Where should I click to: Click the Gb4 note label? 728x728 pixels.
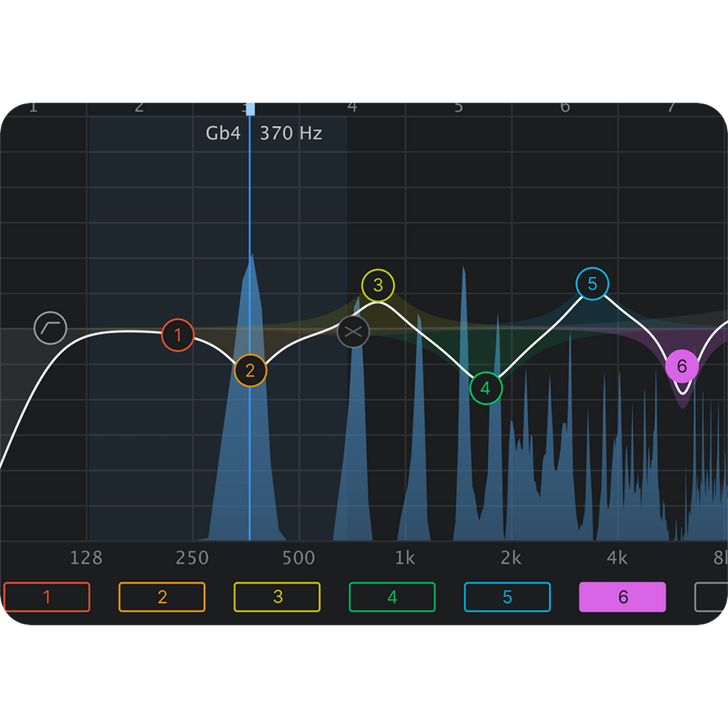coord(223,133)
